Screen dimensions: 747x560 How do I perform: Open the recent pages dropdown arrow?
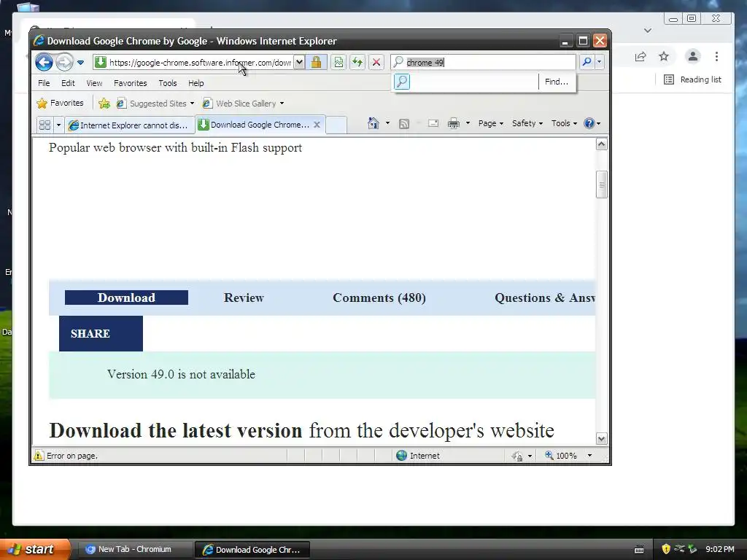(x=80, y=63)
